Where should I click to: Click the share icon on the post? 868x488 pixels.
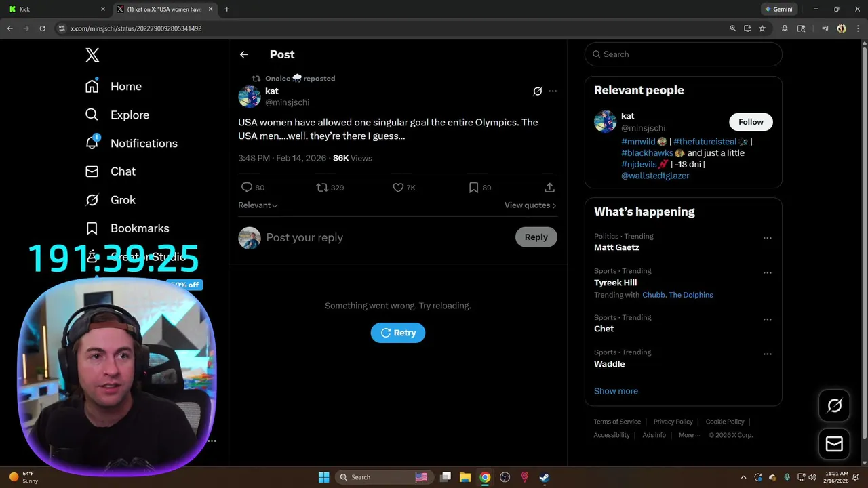pyautogui.click(x=549, y=188)
